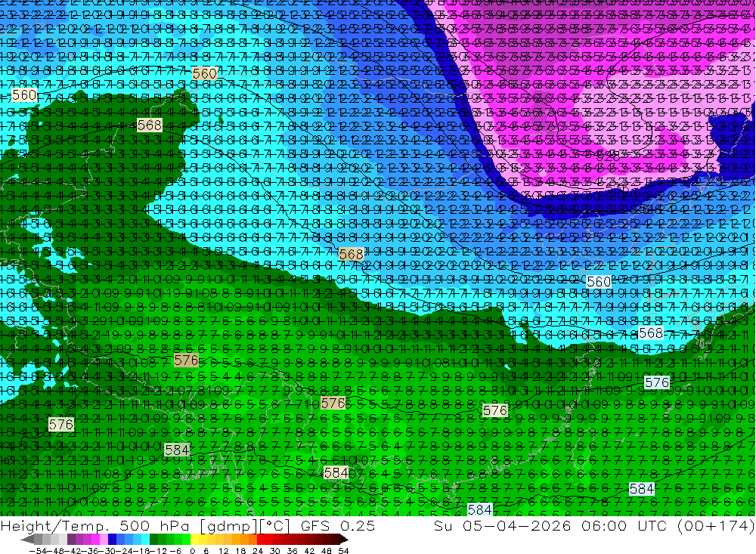Click the positive legend value "54"
The image size is (756, 554).
click(x=343, y=551)
